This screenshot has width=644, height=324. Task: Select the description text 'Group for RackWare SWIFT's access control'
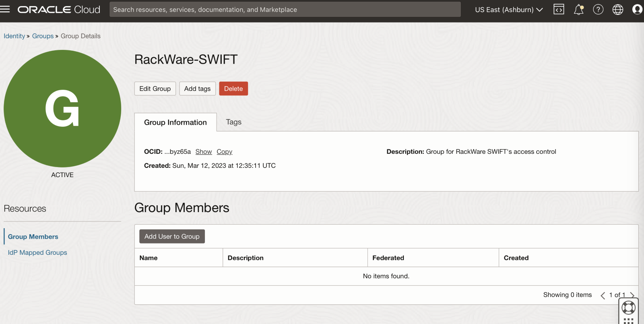(x=491, y=152)
